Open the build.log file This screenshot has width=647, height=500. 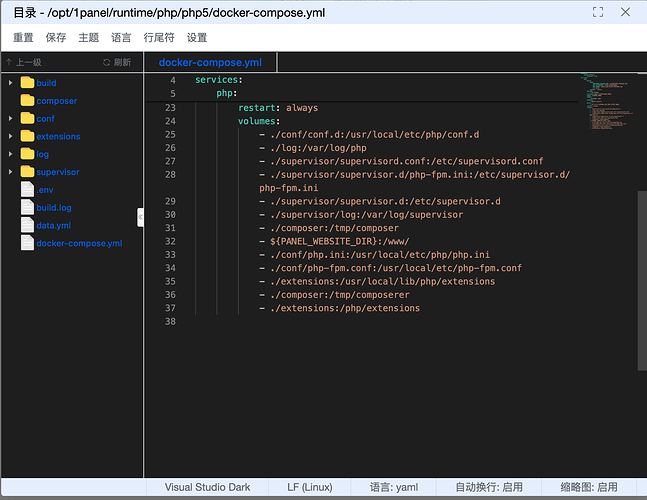click(54, 208)
